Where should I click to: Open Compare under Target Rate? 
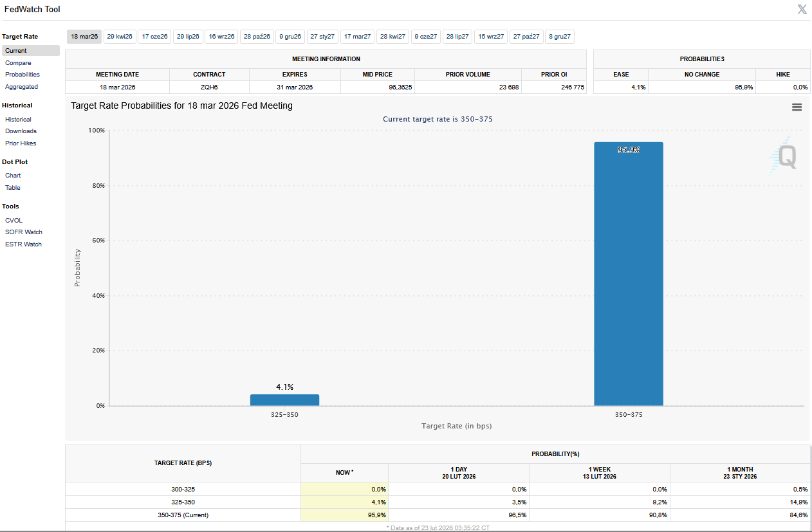tap(18, 63)
